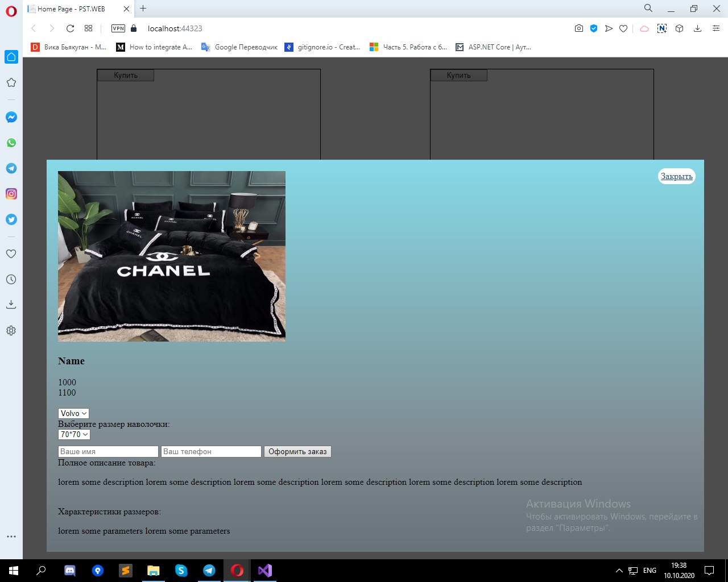Open Telegram in Opera sidebar
Image resolution: width=728 pixels, height=582 pixels.
pyautogui.click(x=11, y=168)
